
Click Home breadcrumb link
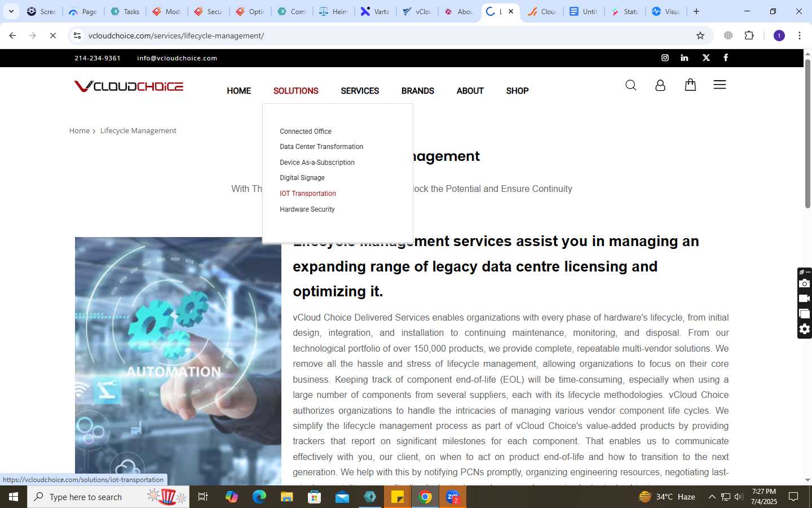80,130
